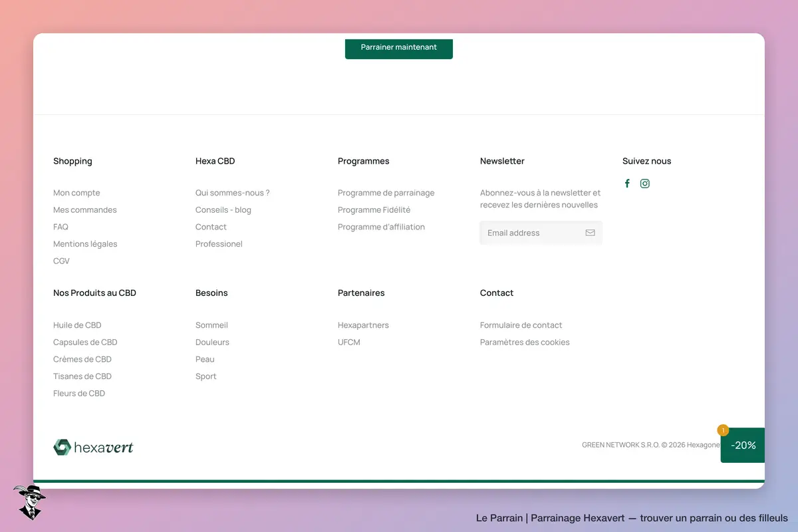Click the Parrainer maintenant button
798x532 pixels.
point(399,48)
